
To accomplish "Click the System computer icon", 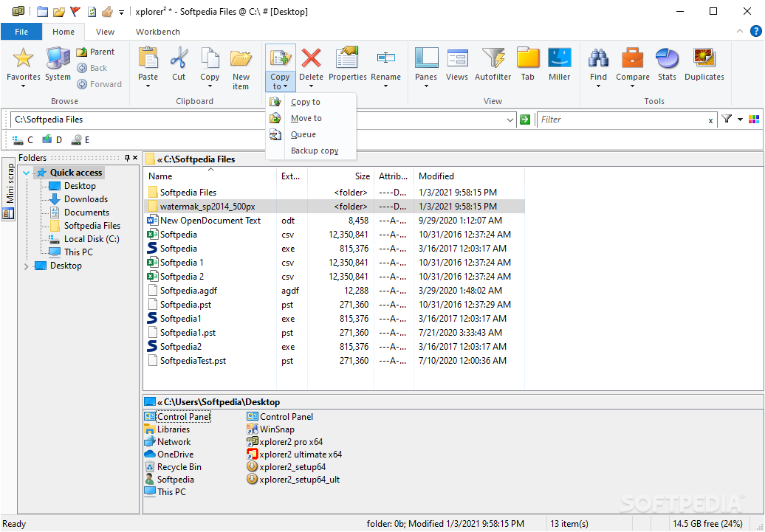I will [x=58, y=58].
